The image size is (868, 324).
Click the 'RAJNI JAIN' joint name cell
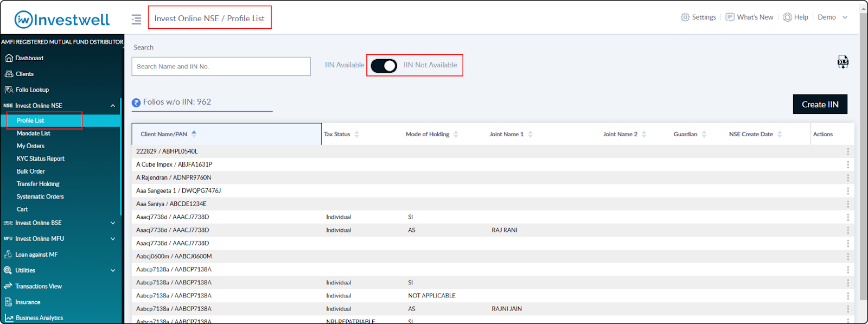507,309
